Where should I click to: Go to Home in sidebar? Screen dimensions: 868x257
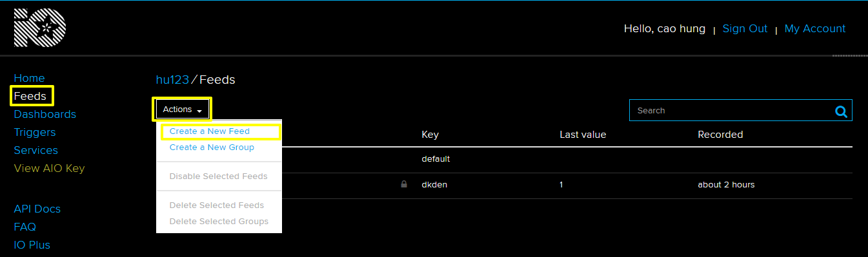[x=29, y=78]
